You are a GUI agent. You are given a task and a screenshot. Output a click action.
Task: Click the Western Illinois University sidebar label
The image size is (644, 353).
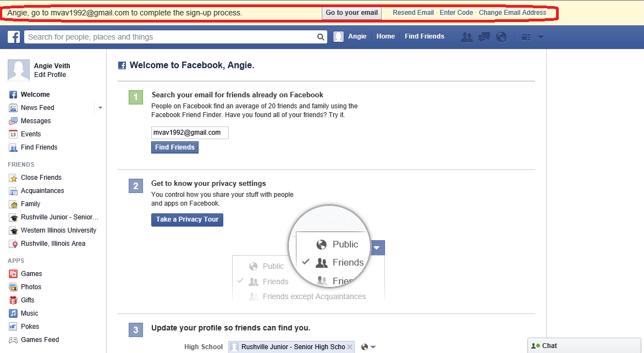coord(58,230)
